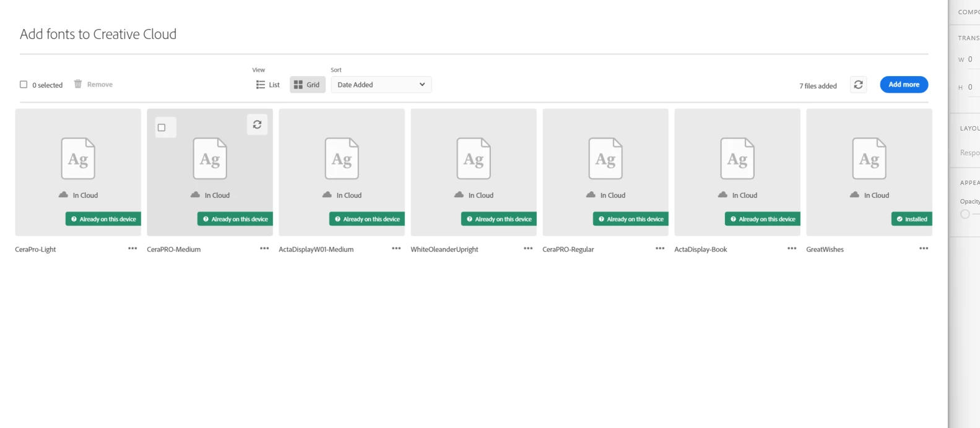Click the refresh icon next to files added
The height and width of the screenshot is (428, 980).
(x=858, y=85)
